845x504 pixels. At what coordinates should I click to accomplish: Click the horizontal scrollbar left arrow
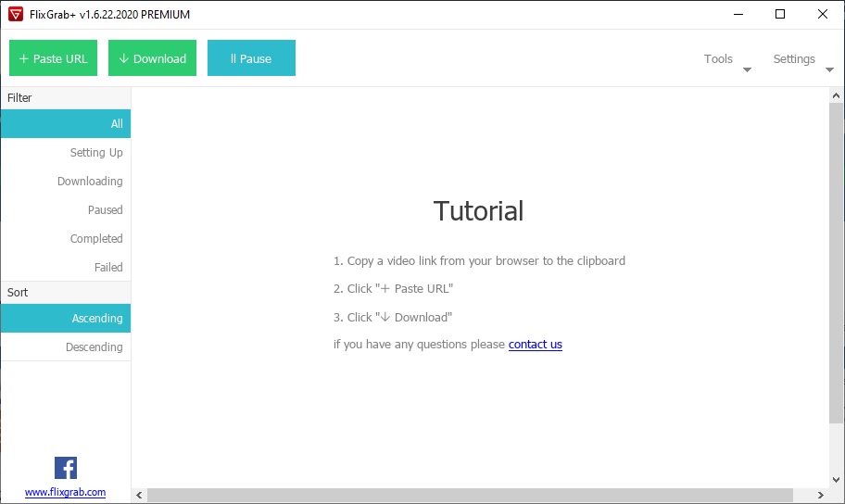click(x=139, y=495)
